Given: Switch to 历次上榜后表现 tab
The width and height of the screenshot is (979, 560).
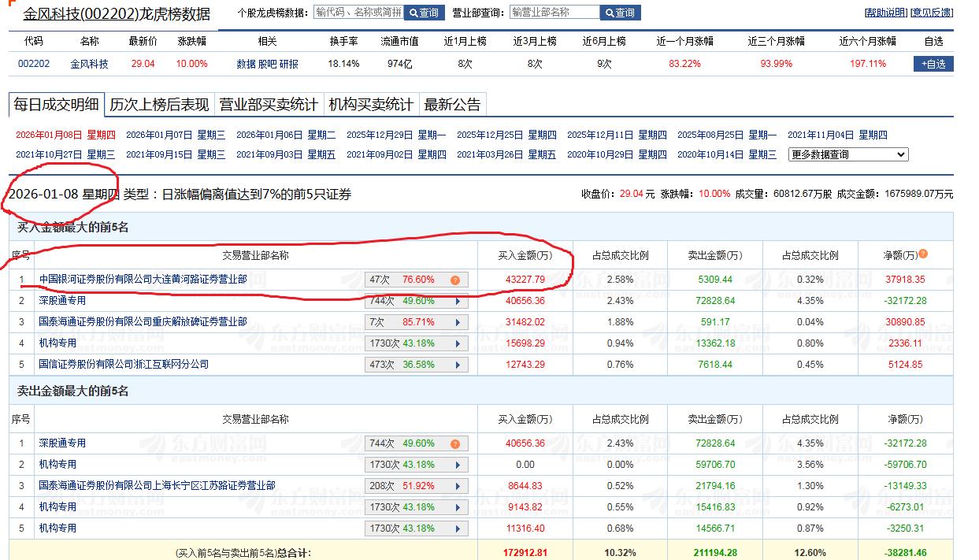Looking at the screenshot, I should coord(159,105).
